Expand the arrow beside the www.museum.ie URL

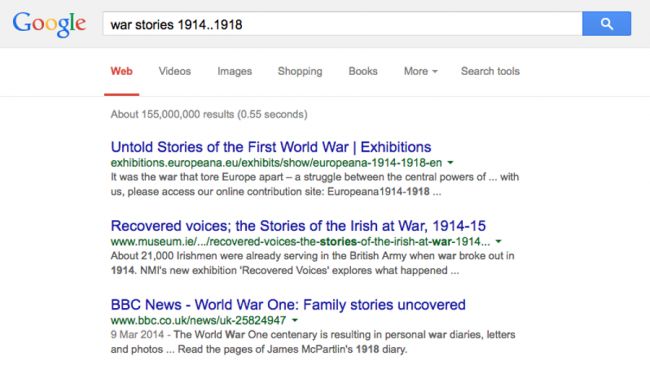[498, 241]
